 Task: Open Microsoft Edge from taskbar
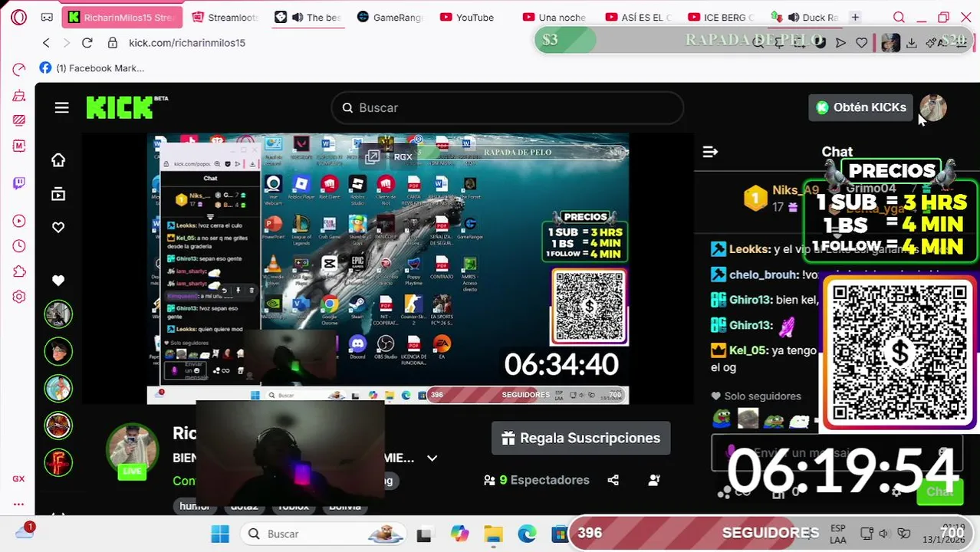tap(527, 534)
